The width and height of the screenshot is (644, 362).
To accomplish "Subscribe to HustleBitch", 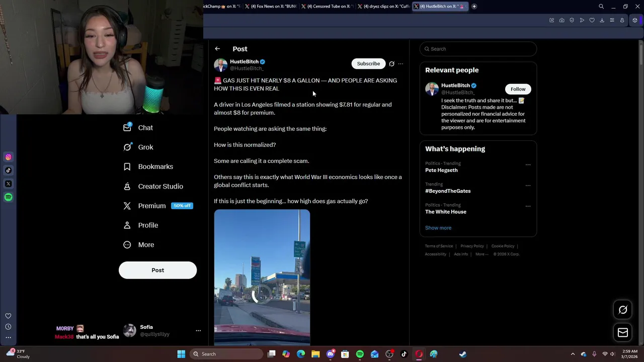I will (x=368, y=64).
